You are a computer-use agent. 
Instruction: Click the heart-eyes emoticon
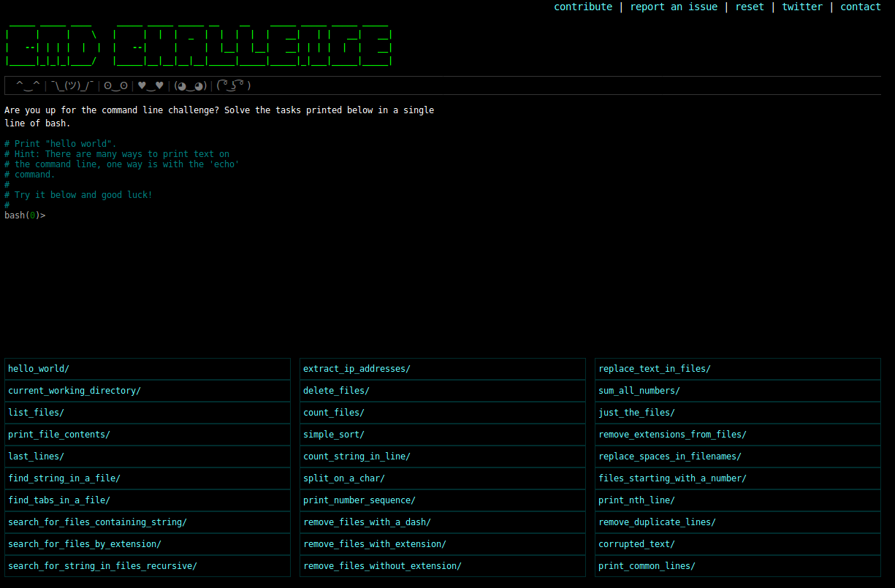coord(151,85)
